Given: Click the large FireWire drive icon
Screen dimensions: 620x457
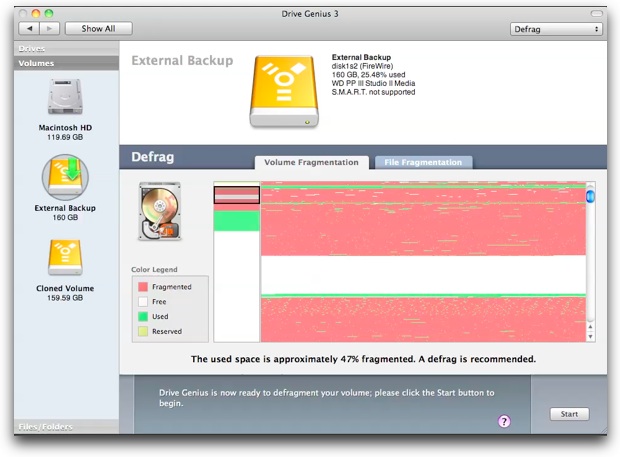Looking at the screenshot, I should pyautogui.click(x=284, y=92).
